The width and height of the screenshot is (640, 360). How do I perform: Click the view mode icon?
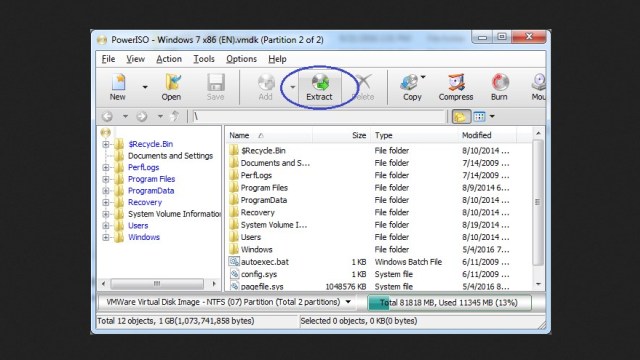tap(479, 117)
